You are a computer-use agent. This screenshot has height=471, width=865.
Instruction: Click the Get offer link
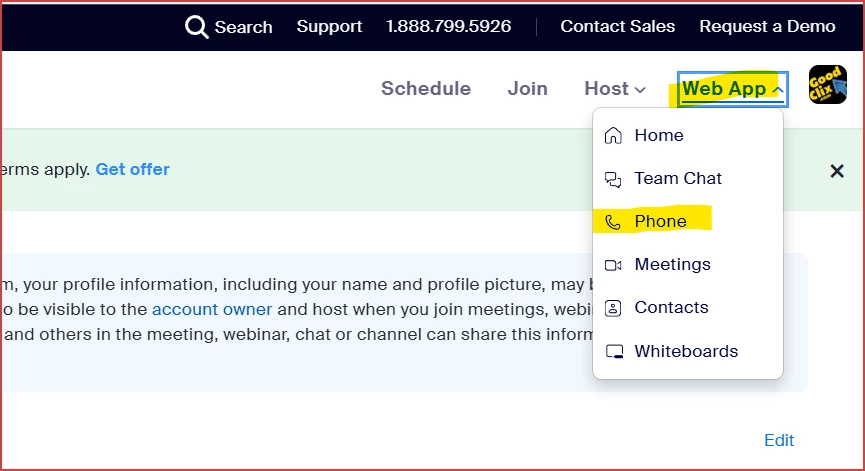click(132, 169)
